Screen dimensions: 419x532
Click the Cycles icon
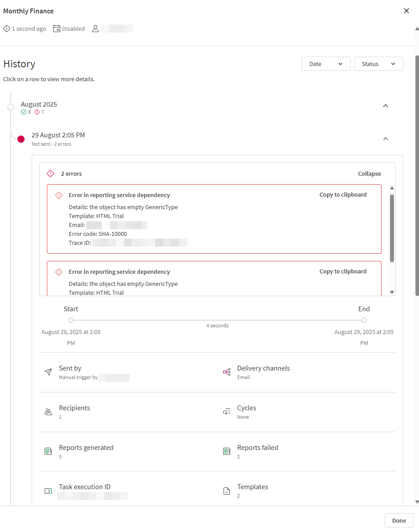click(227, 411)
